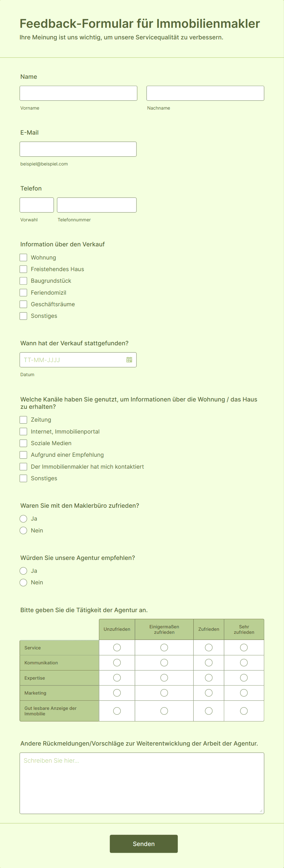Focus the E-Mail text field

coord(78,149)
